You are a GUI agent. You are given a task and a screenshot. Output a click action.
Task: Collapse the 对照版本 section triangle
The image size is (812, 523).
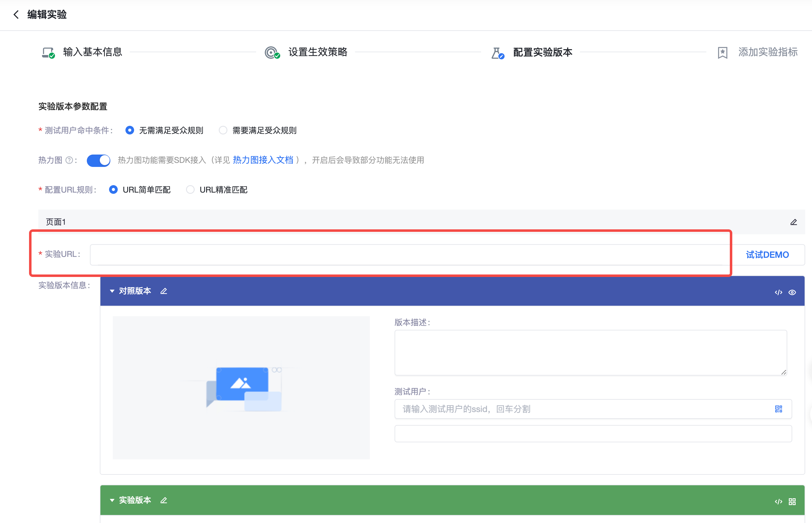click(112, 291)
